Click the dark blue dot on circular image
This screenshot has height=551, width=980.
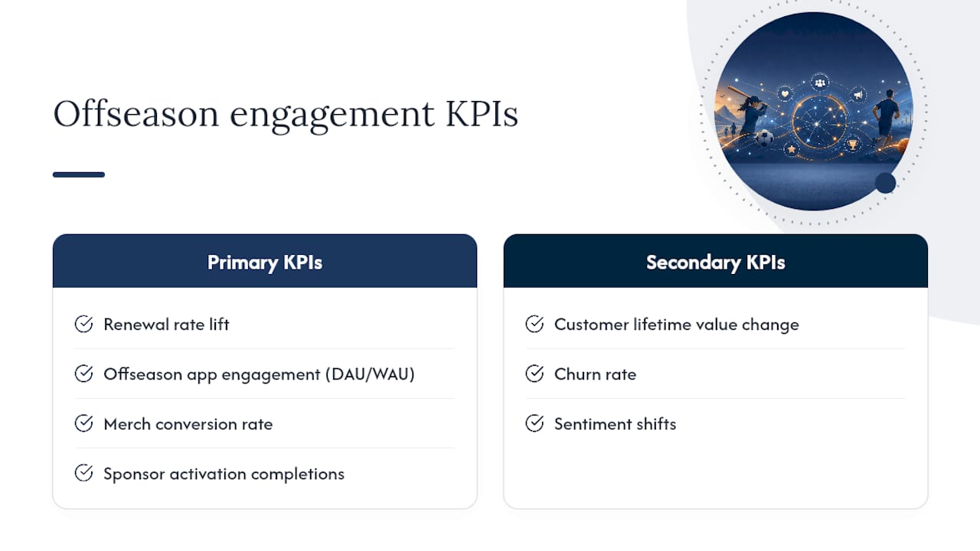pyautogui.click(x=885, y=183)
